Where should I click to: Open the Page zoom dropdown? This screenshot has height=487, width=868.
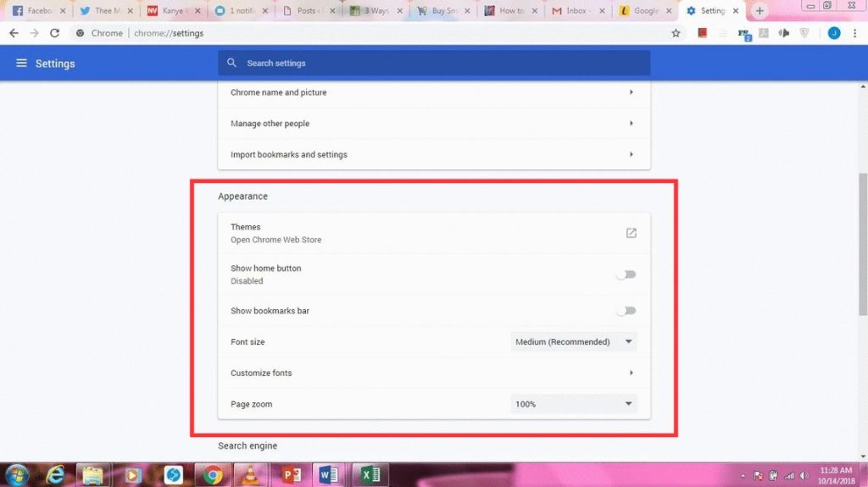point(574,404)
